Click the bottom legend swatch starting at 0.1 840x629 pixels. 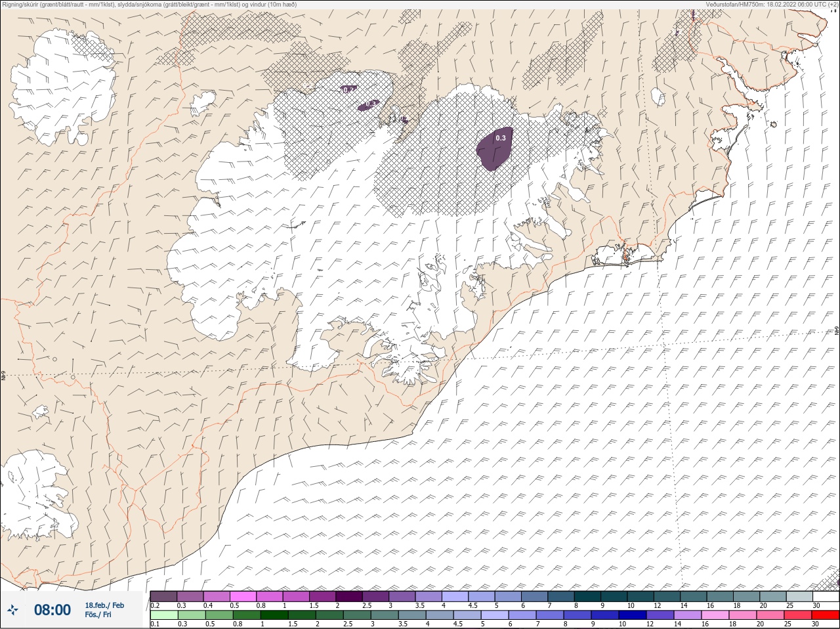point(163,615)
